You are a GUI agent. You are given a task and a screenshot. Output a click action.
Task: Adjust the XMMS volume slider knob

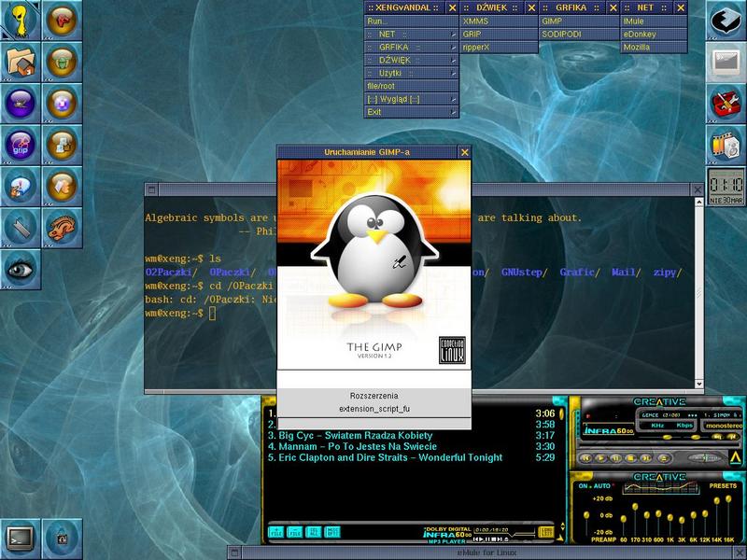pyautogui.click(x=667, y=437)
